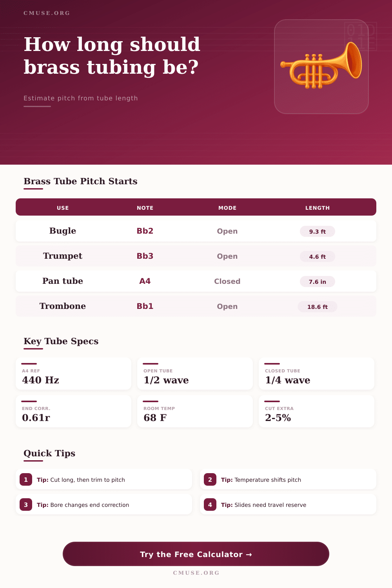Click the NOTE column header
This screenshot has width=392, height=588.
coord(145,208)
